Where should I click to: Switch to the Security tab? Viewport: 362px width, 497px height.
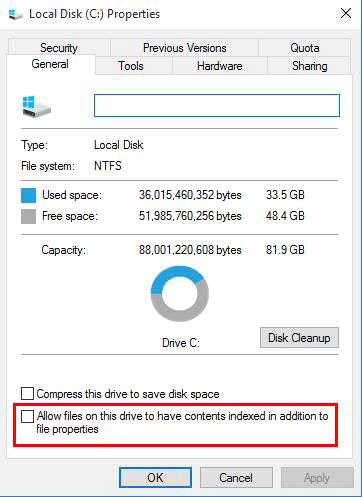pos(59,48)
